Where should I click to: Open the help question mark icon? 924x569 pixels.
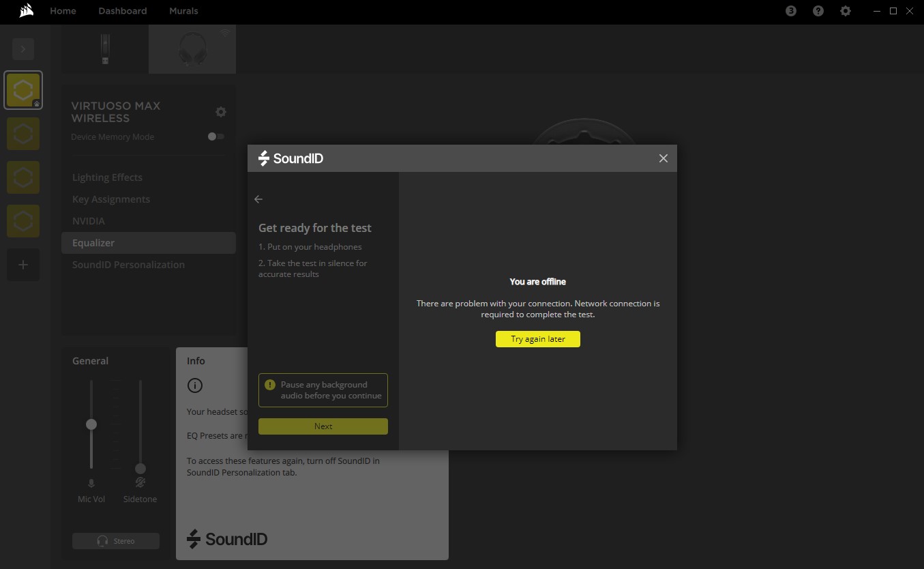[818, 11]
